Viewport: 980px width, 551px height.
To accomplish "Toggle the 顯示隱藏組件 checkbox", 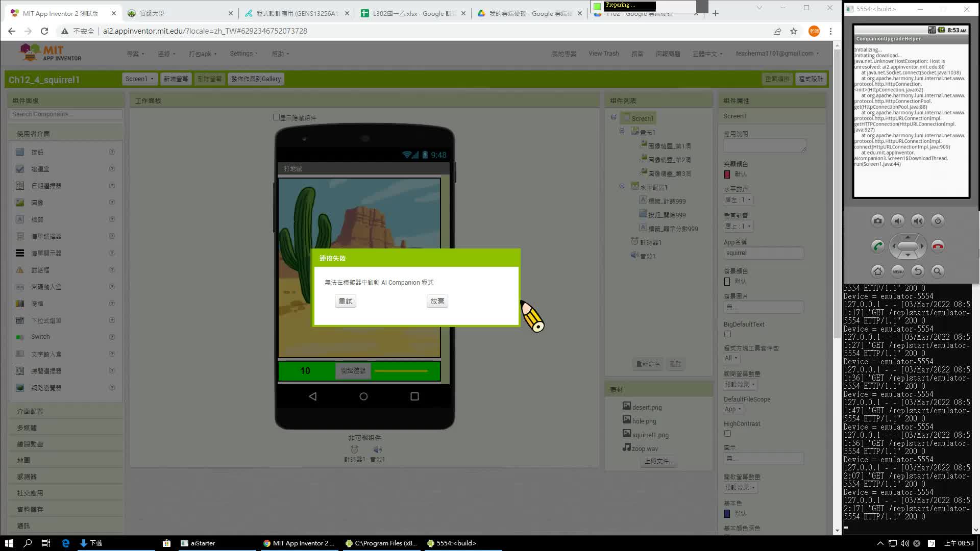I will [x=276, y=117].
